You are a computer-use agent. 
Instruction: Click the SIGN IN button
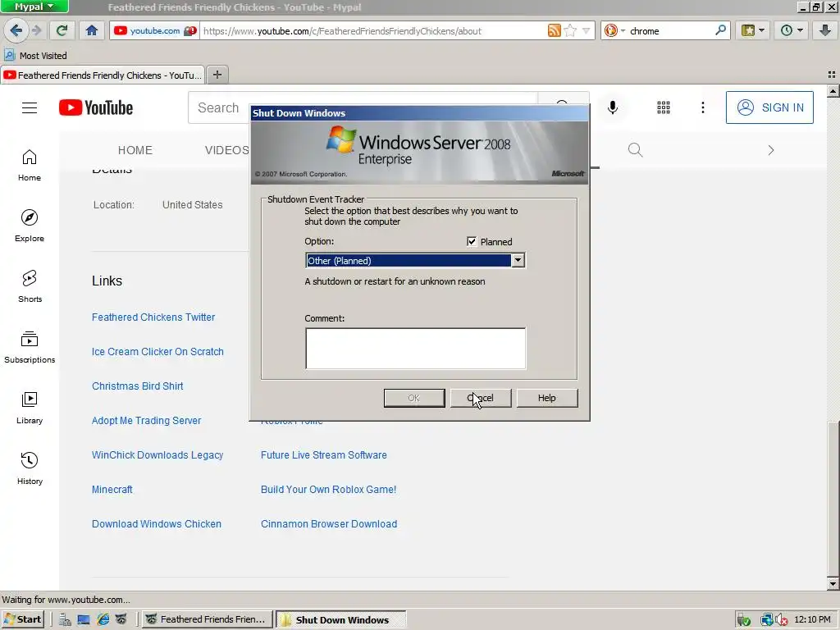click(769, 107)
